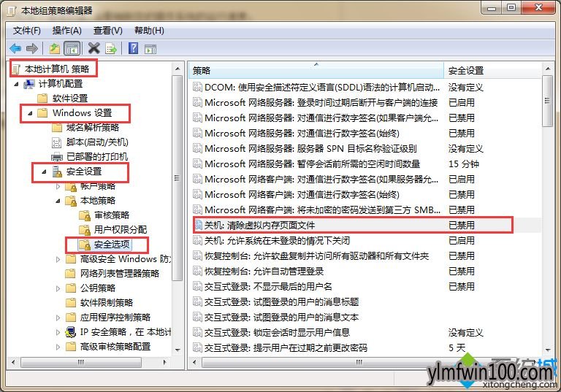Open the 操作(A) menu
The width and height of the screenshot is (561, 392).
tap(67, 31)
